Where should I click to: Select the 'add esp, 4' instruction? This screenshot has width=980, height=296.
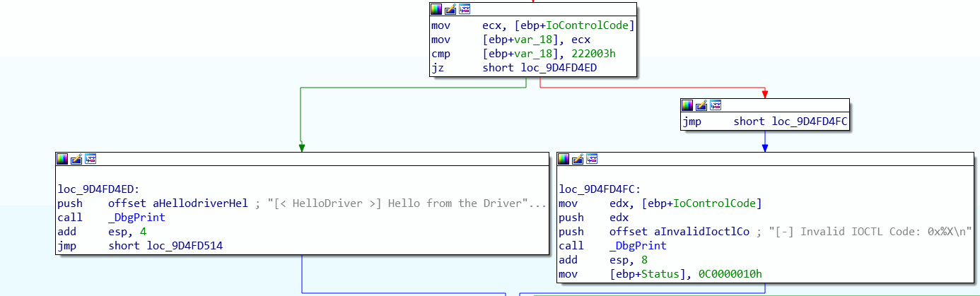[102, 232]
